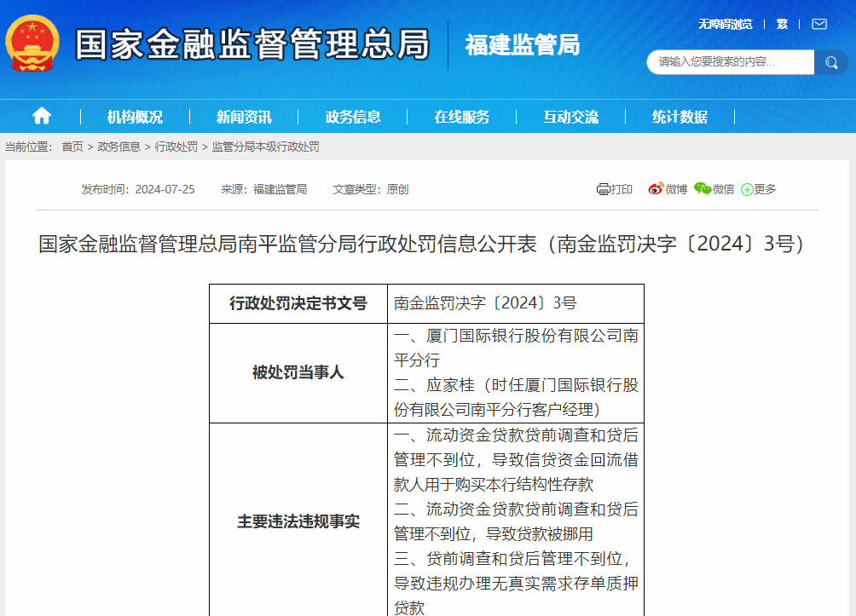Click 监管局本级行政处罚 breadcrumb link
This screenshot has height=616, width=856.
(x=265, y=147)
